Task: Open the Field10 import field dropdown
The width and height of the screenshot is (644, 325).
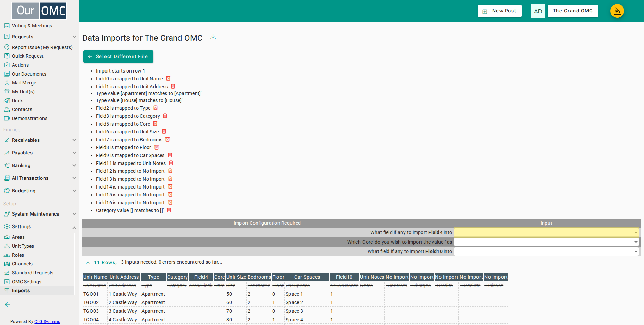Action: [x=546, y=251]
